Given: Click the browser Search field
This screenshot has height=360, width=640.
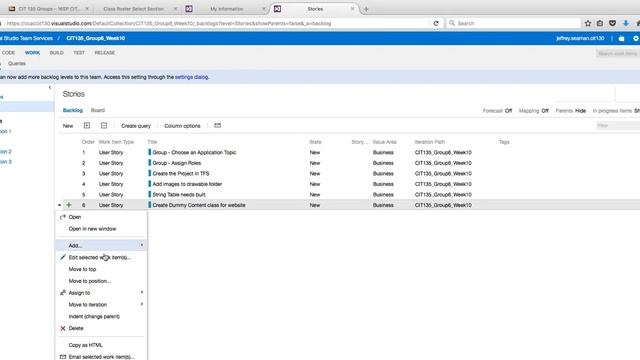Looking at the screenshot, I should [513, 23].
